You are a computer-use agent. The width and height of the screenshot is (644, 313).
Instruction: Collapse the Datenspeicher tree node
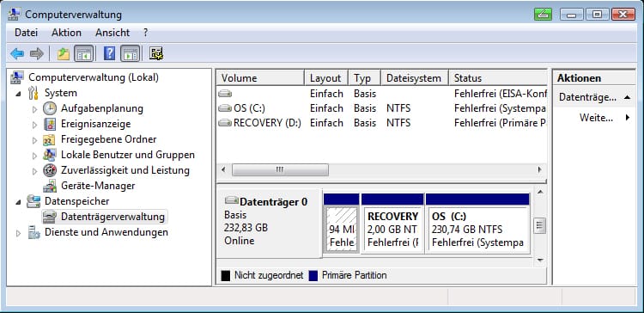[x=18, y=202]
